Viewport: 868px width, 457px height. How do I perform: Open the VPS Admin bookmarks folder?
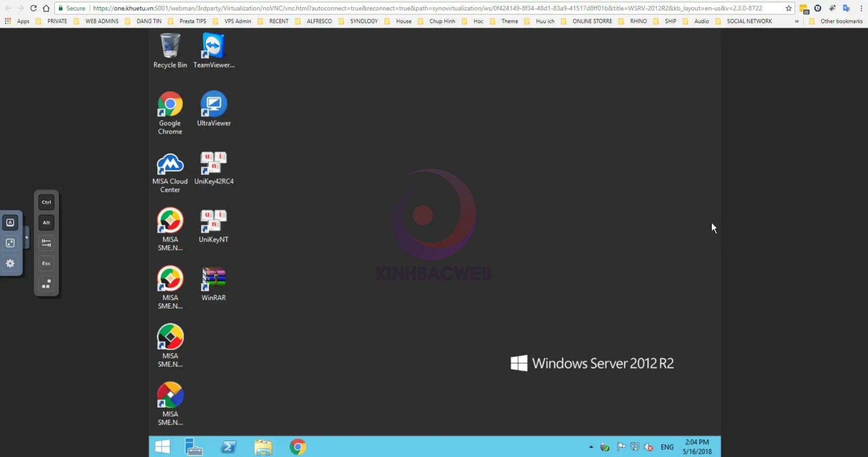[232, 21]
